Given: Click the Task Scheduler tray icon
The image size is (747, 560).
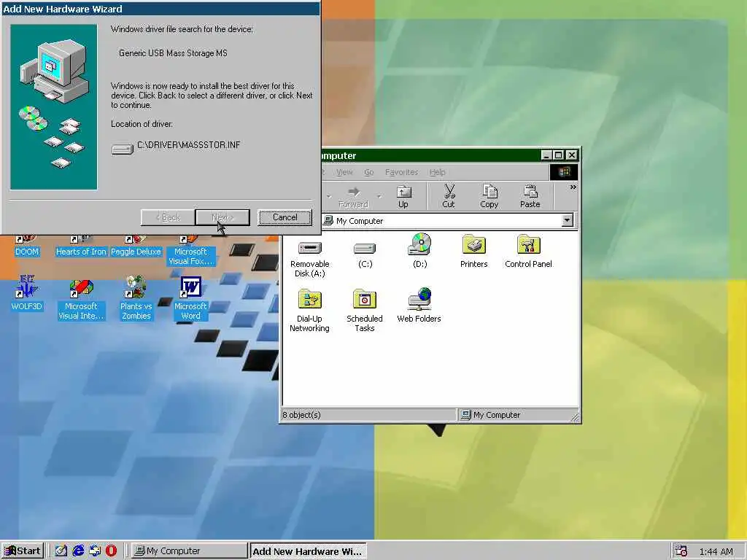Looking at the screenshot, I should pyautogui.click(x=681, y=551).
